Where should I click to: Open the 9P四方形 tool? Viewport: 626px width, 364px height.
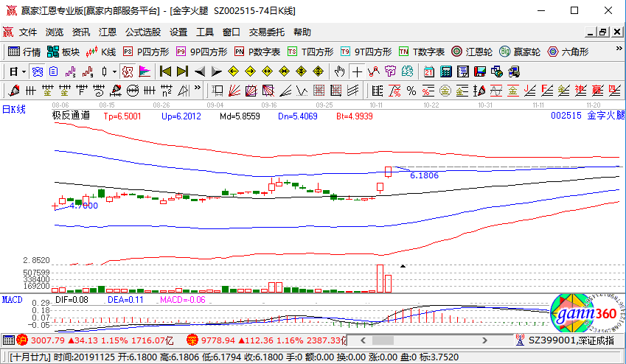point(201,52)
